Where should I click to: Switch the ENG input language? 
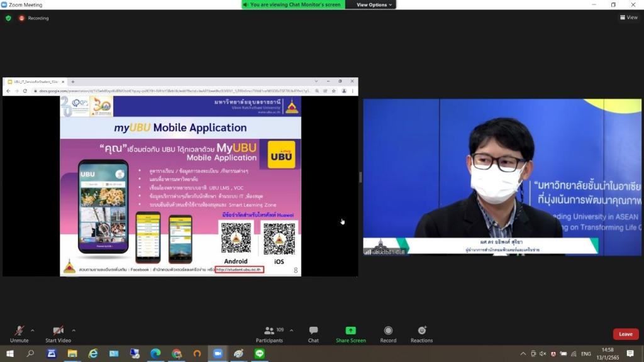tap(586, 353)
